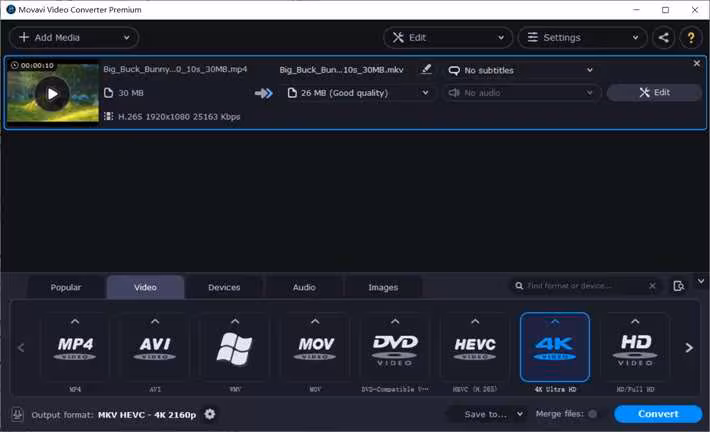Select the 4K Ultra HD format

555,347
